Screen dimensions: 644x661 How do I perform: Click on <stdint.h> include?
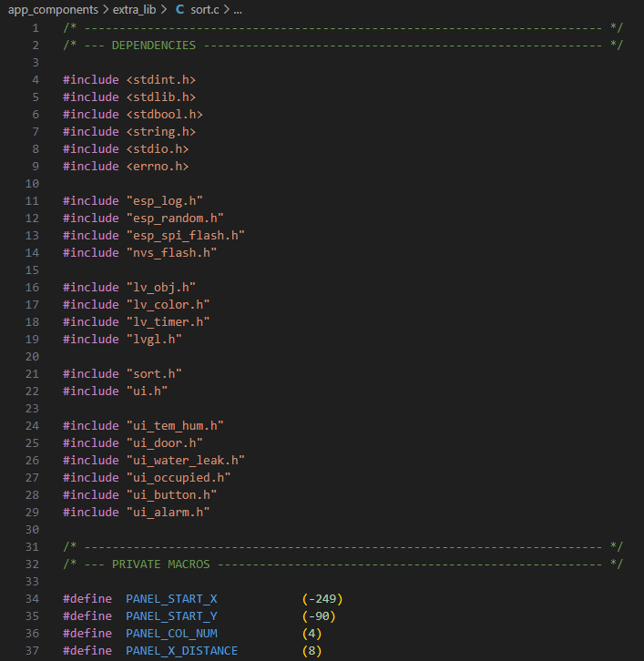coord(161,80)
